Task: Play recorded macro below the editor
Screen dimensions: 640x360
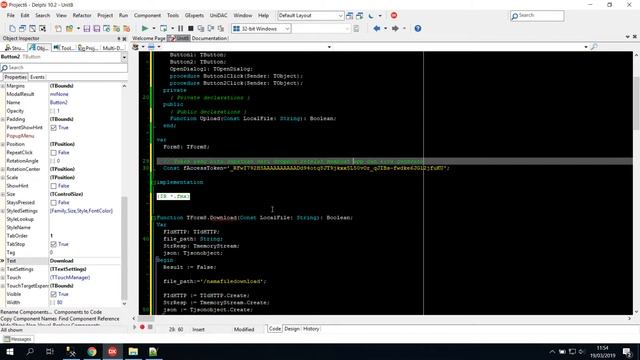Action: pos(135,327)
